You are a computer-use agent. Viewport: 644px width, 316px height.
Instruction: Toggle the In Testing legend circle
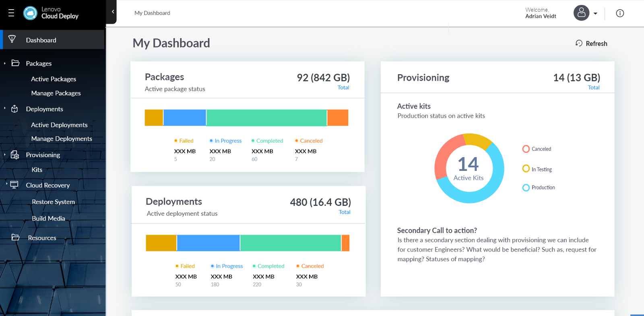pos(526,168)
